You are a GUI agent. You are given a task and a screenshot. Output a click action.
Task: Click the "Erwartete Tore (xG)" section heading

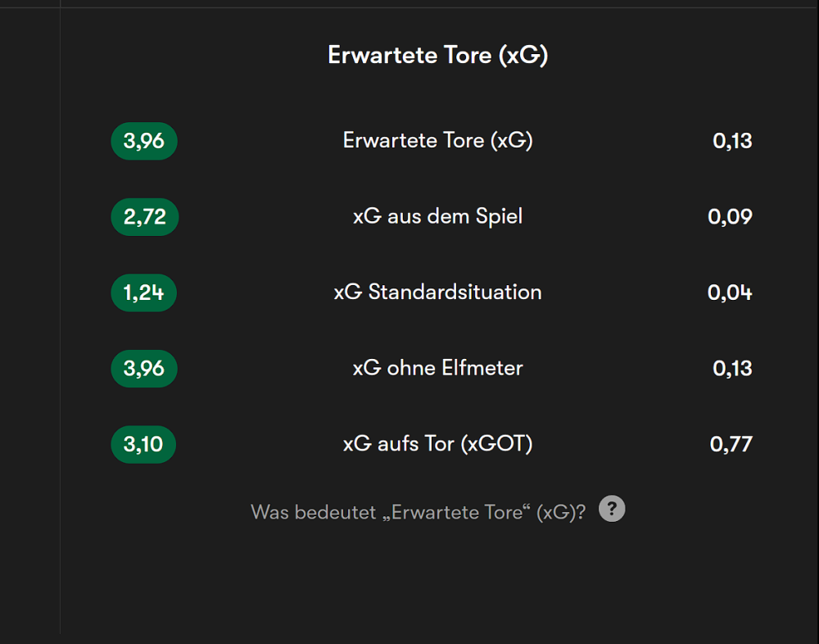coord(437,55)
